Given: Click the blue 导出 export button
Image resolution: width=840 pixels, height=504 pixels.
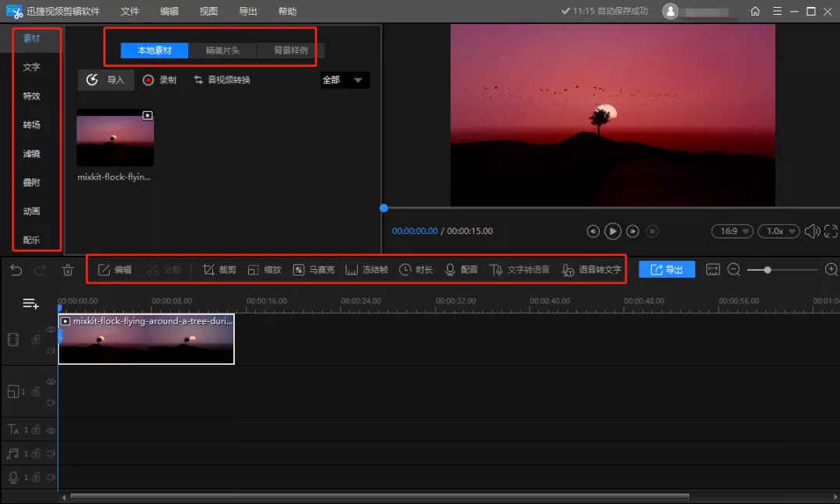Looking at the screenshot, I should pos(667,269).
